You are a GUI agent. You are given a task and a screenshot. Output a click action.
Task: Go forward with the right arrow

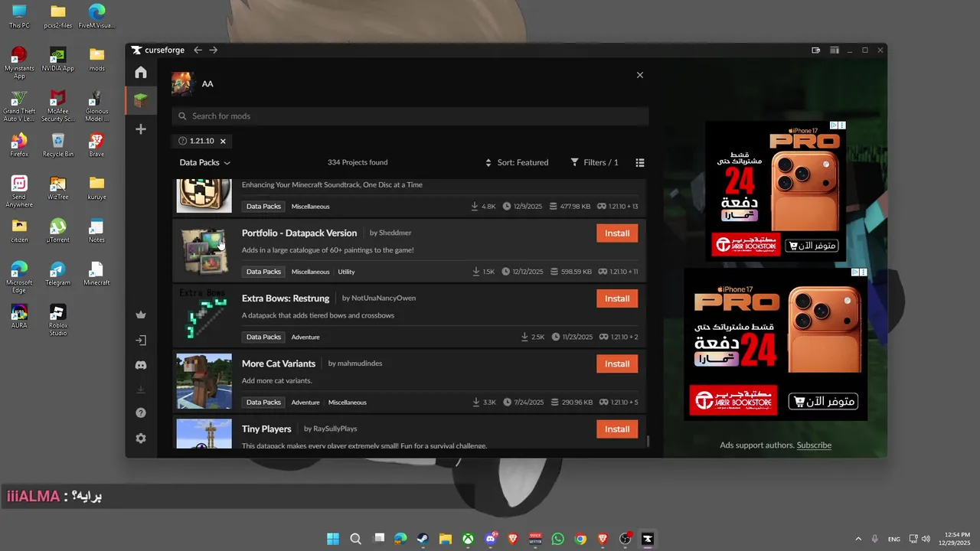[214, 50]
